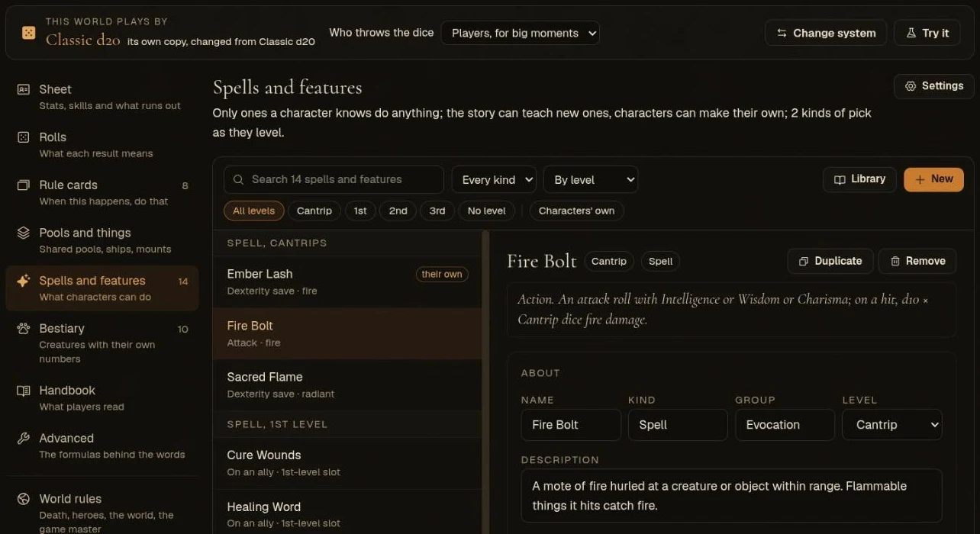The image size is (980, 534).
Task: Click the Try it button
Action: tap(927, 33)
